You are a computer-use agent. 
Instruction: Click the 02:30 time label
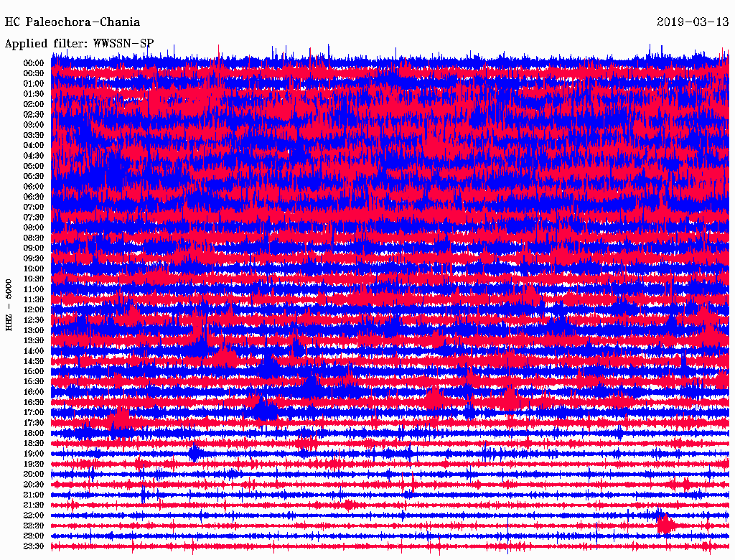coord(34,115)
